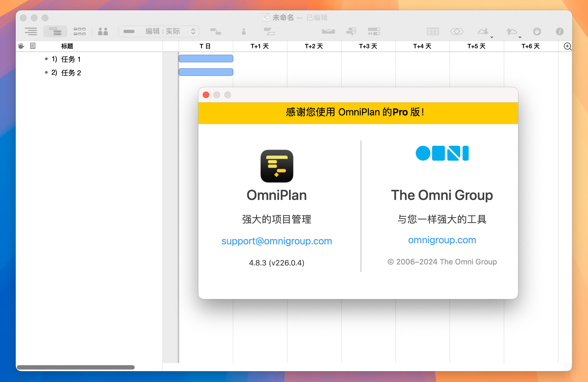
Task: Click the OmniPlan app icon in About
Action: point(277,166)
